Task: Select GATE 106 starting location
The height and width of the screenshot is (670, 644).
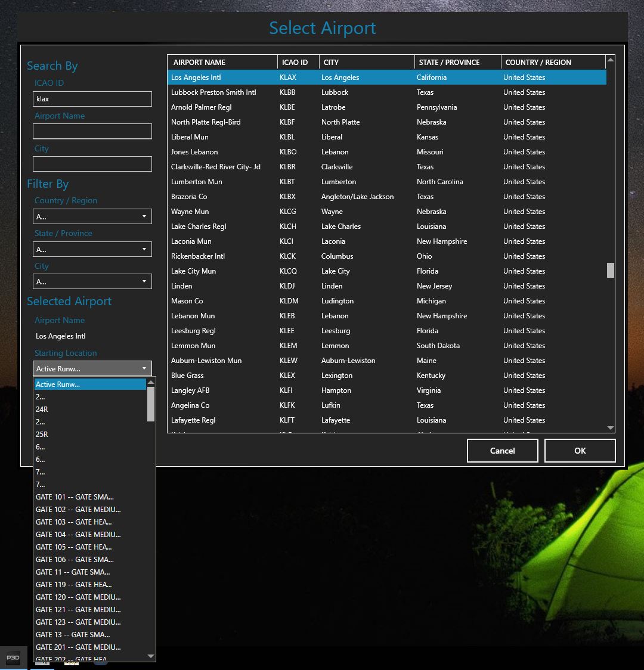Action: [89, 559]
